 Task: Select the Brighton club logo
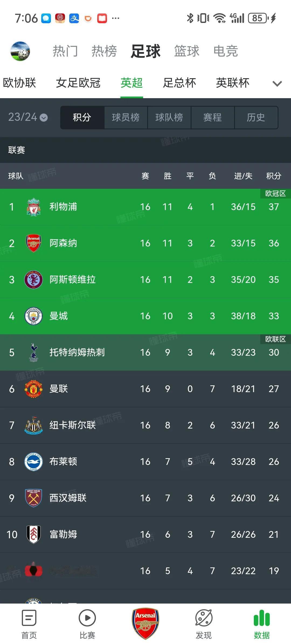click(33, 462)
